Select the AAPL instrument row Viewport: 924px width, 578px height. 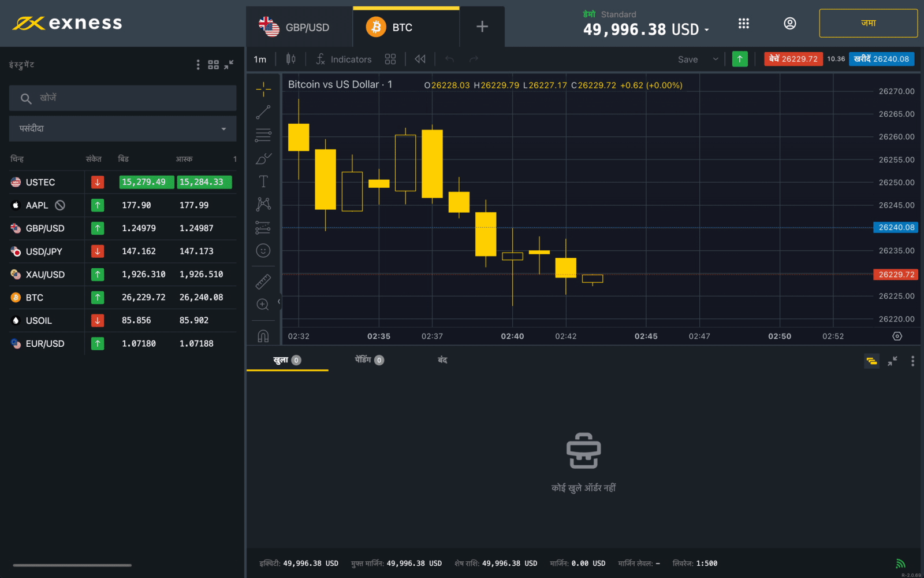[x=122, y=205]
